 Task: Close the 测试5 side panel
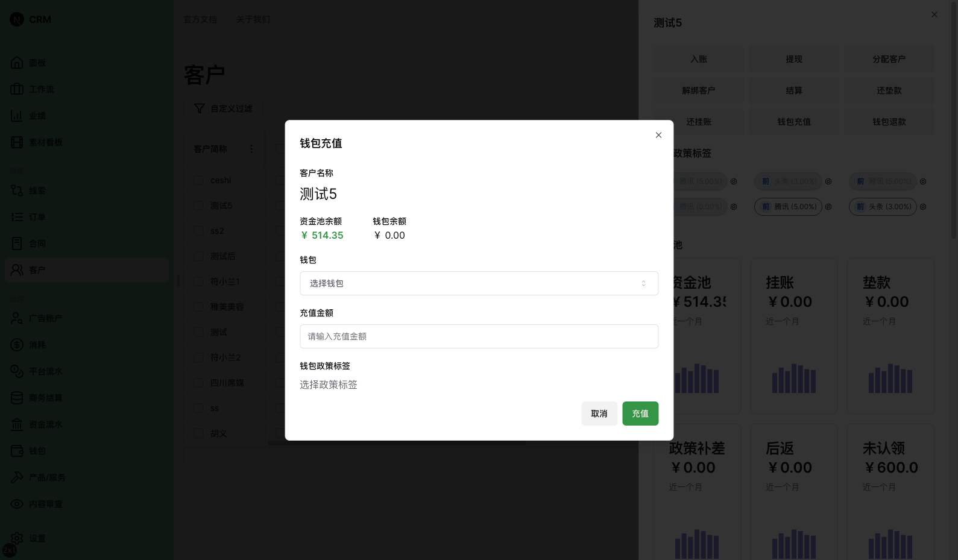point(934,14)
